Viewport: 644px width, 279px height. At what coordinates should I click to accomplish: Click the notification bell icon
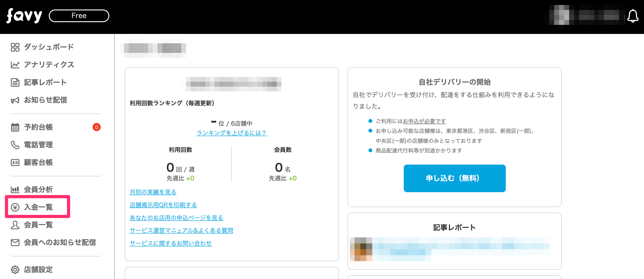[632, 16]
